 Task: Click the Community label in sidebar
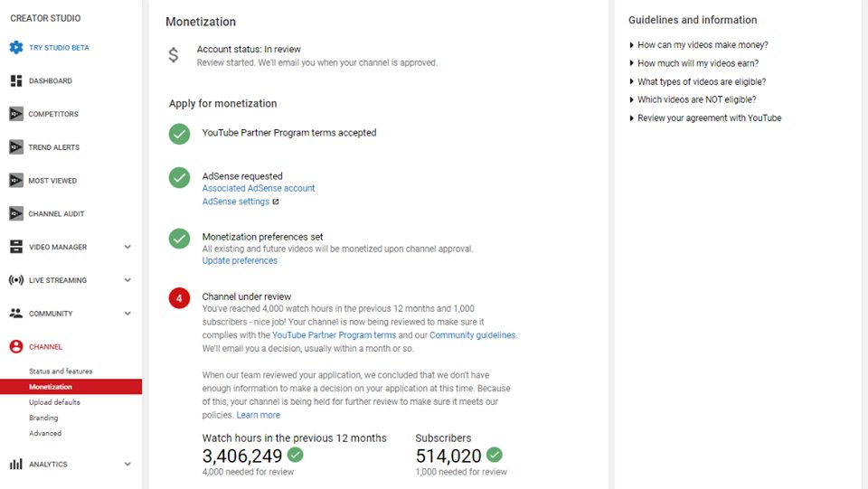point(51,313)
